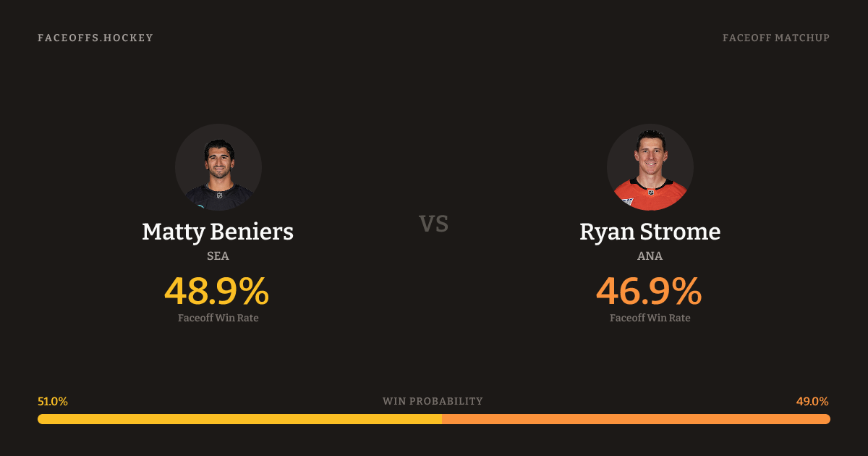
Task: Click the orange segment of probability bar
Action: coord(637,419)
